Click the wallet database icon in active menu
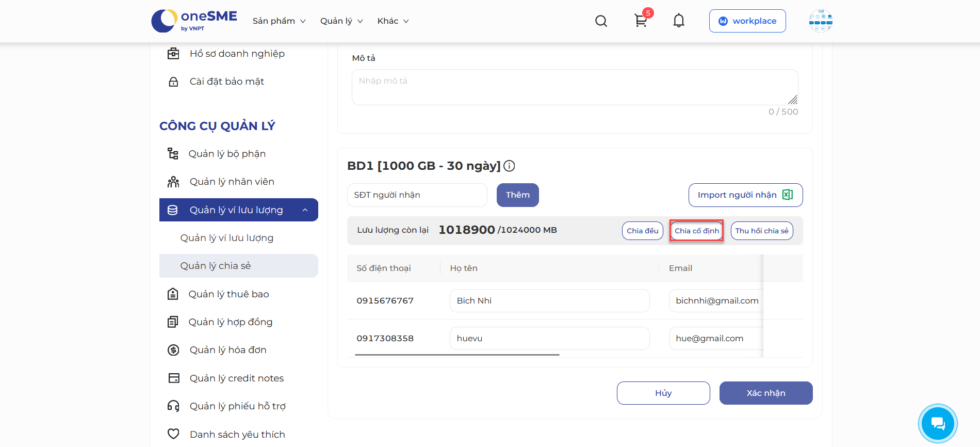 (173, 210)
